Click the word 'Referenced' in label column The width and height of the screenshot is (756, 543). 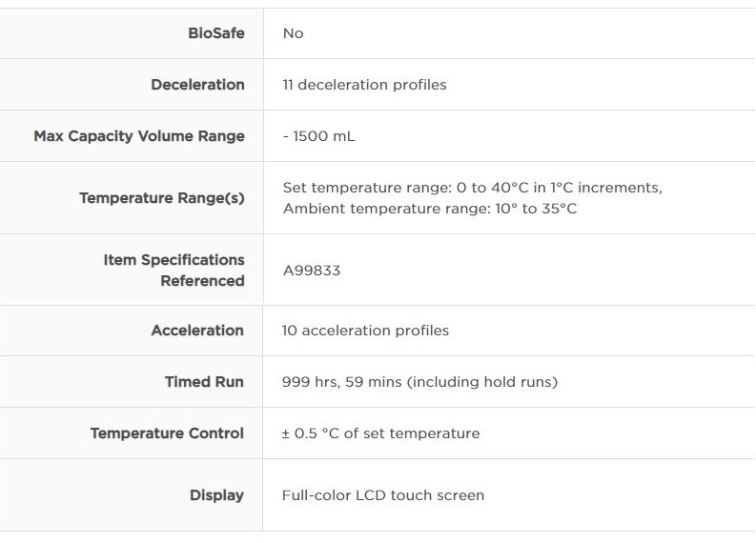click(202, 281)
